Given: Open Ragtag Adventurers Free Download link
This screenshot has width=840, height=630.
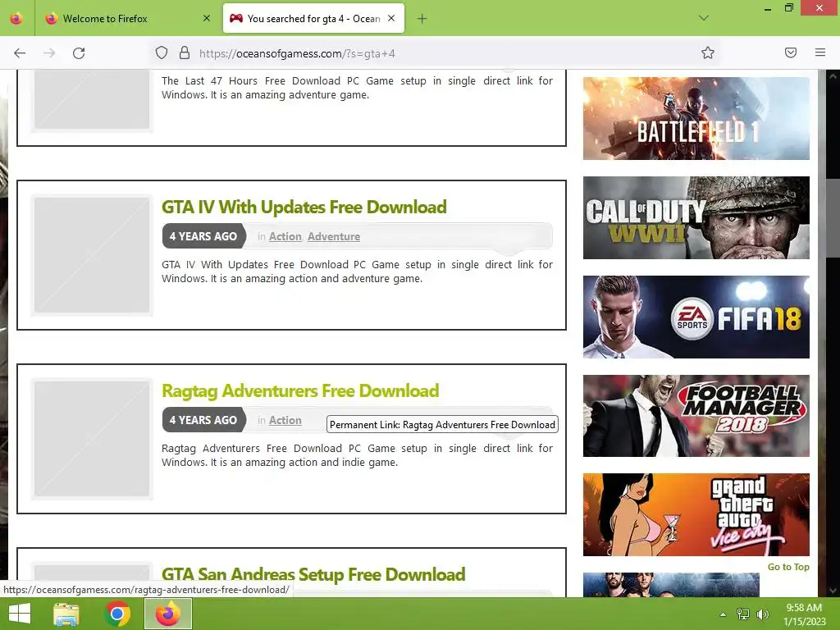Looking at the screenshot, I should (x=300, y=391).
